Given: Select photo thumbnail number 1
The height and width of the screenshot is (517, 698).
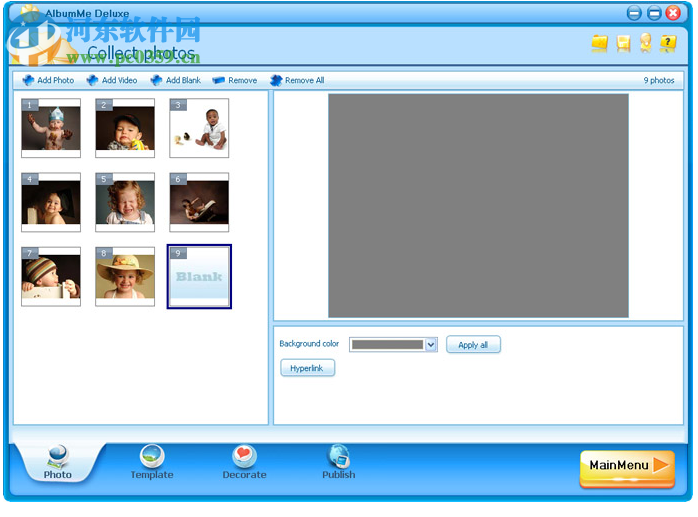Looking at the screenshot, I should 51,128.
